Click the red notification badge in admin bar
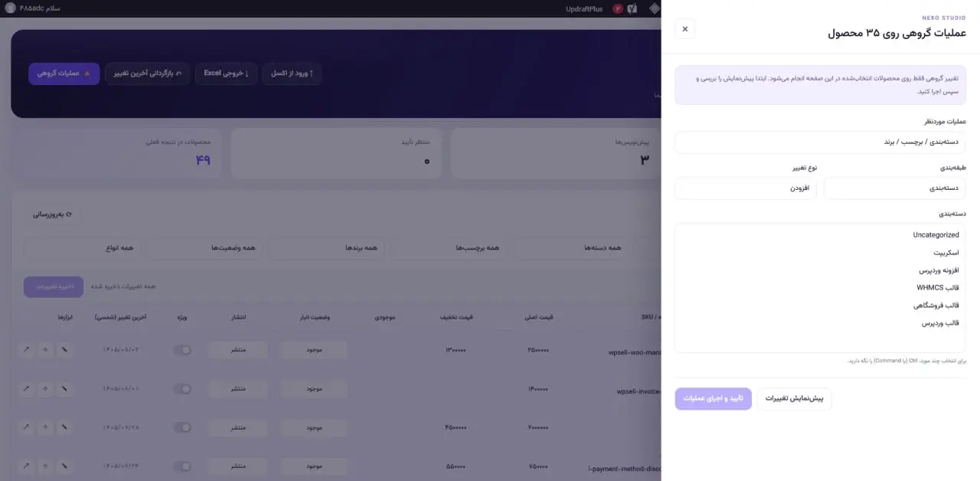This screenshot has width=980, height=481. click(618, 8)
